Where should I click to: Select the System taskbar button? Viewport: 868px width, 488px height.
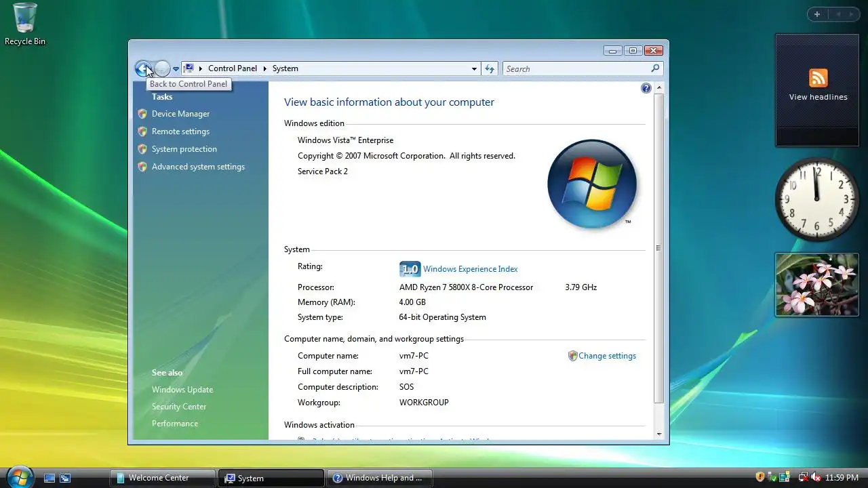click(x=271, y=478)
